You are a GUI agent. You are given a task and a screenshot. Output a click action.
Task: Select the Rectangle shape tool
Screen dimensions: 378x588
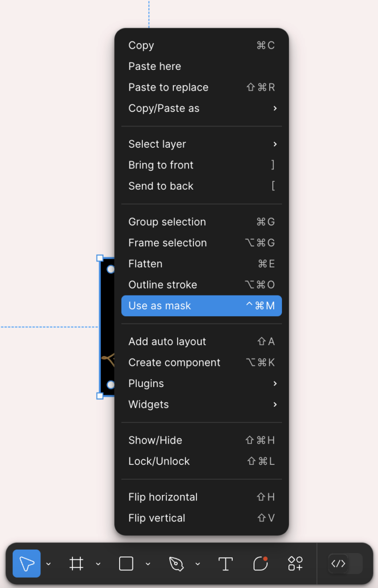pos(126,563)
